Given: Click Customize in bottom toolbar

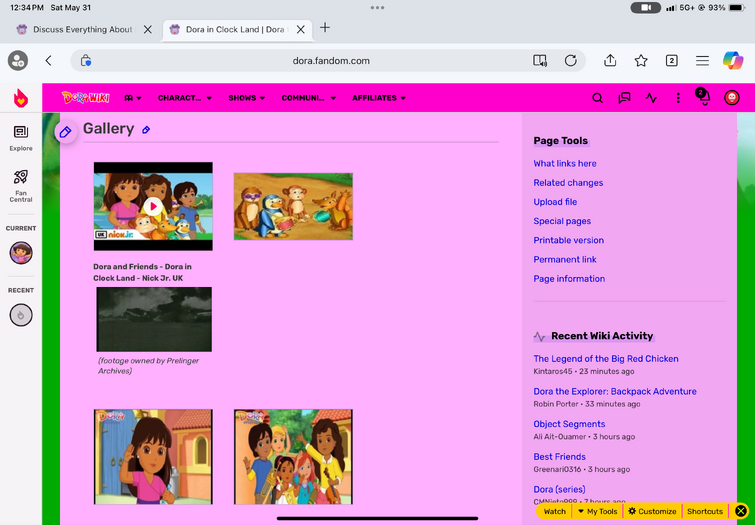Looking at the screenshot, I should 652,512.
